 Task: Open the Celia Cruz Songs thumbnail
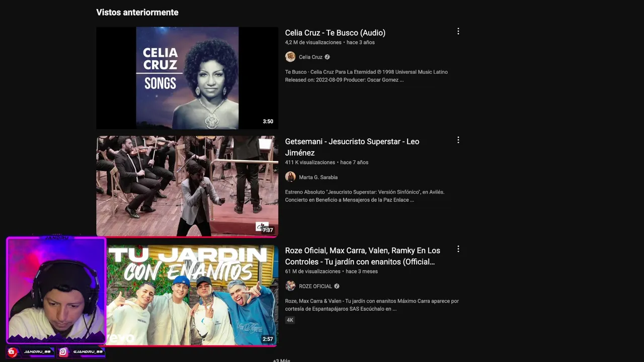click(187, 78)
